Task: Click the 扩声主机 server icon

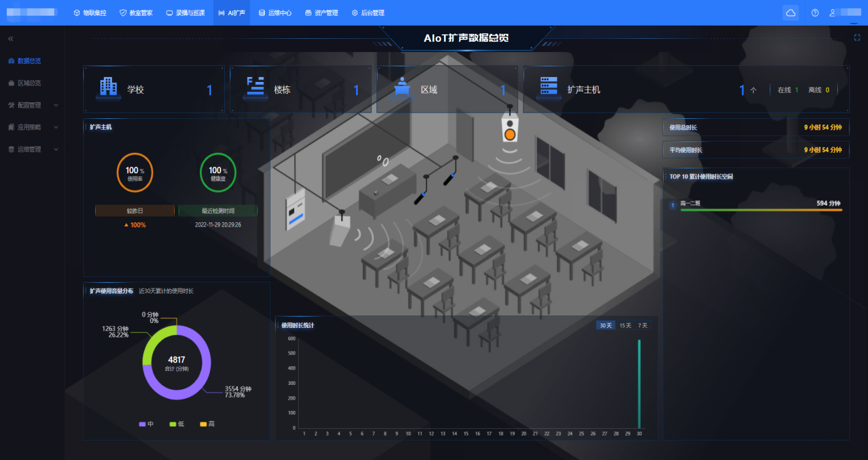Action: [549, 89]
